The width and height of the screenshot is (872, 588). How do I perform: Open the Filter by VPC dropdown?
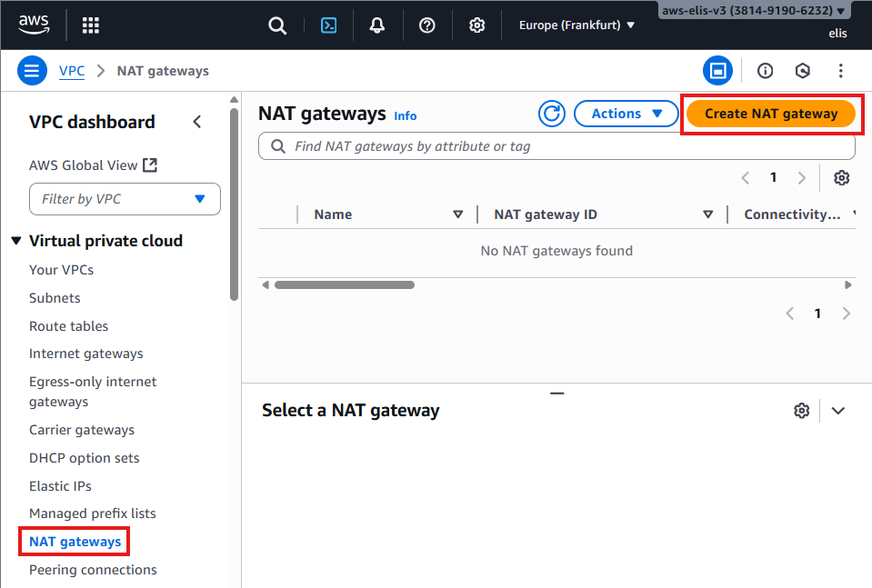(125, 199)
